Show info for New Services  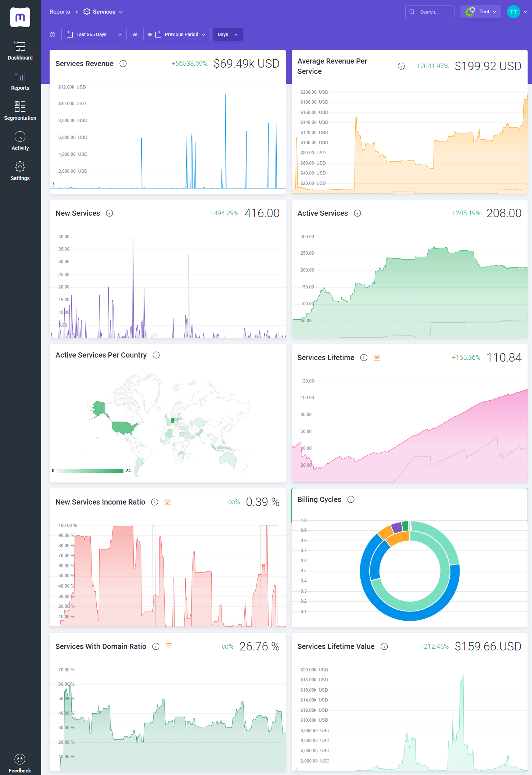pos(109,213)
